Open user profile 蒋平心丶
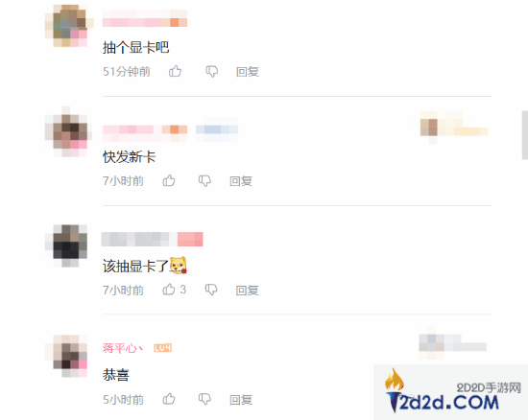Viewport: 528px width, 420px height. tap(123, 348)
